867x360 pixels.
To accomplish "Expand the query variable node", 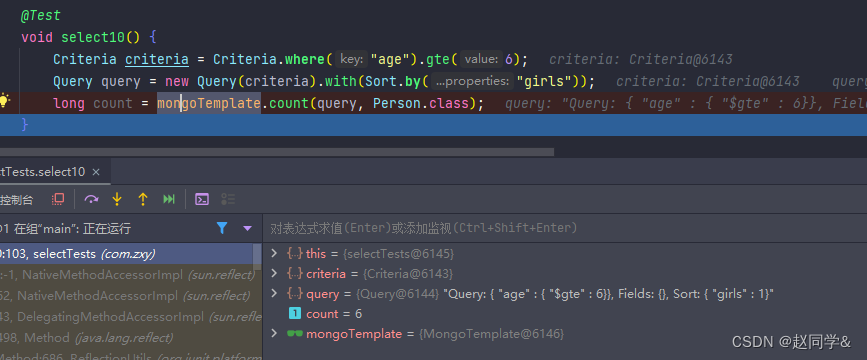I will click(274, 293).
